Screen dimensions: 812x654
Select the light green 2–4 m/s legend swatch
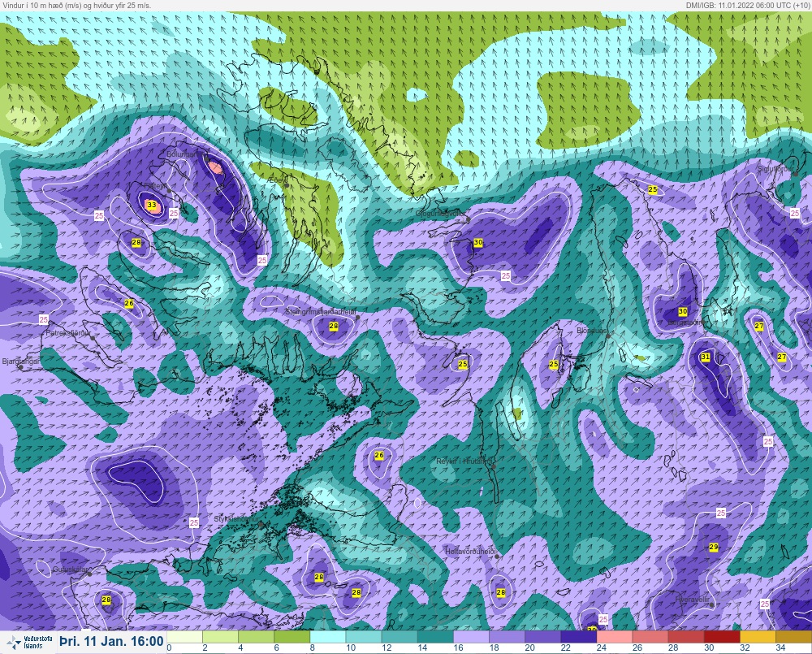pyautogui.click(x=220, y=636)
